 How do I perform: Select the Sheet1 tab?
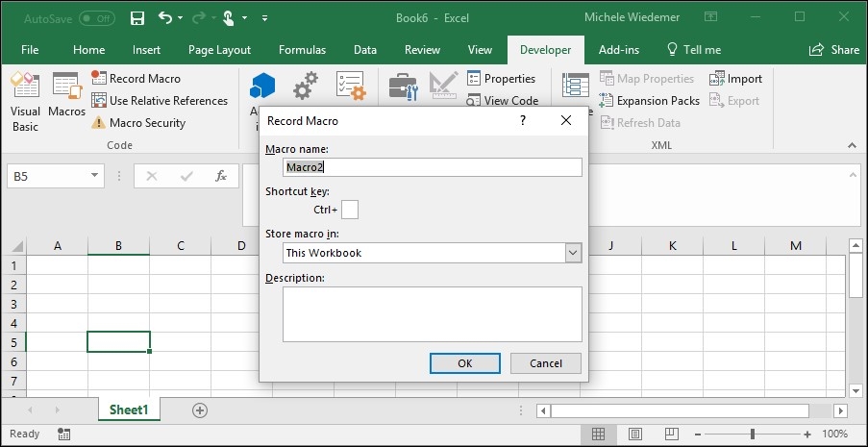point(129,410)
